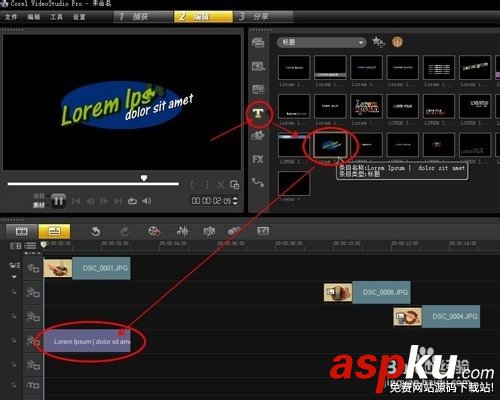Select the blue ellipse Lorem Ipsum title thumbnail

click(330, 145)
